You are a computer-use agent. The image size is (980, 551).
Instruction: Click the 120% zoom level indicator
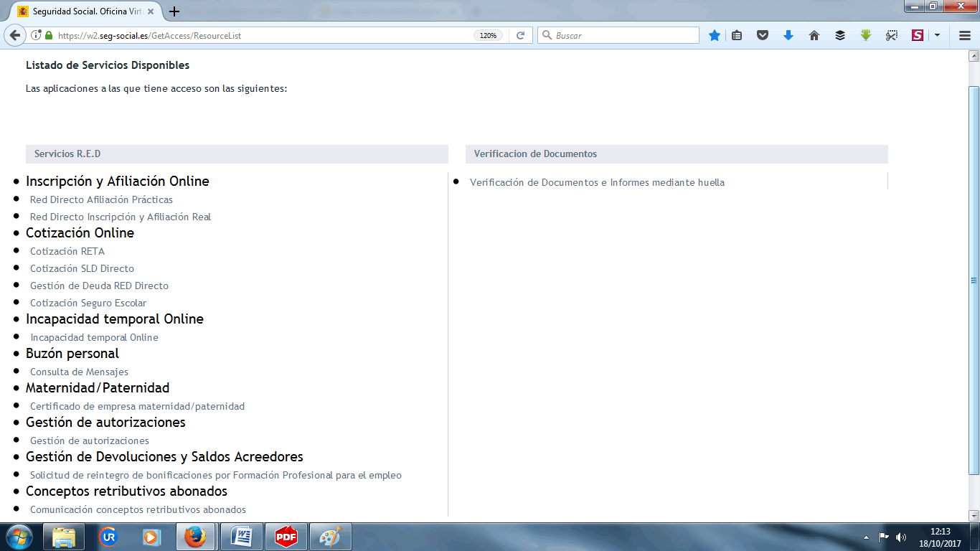pos(488,35)
